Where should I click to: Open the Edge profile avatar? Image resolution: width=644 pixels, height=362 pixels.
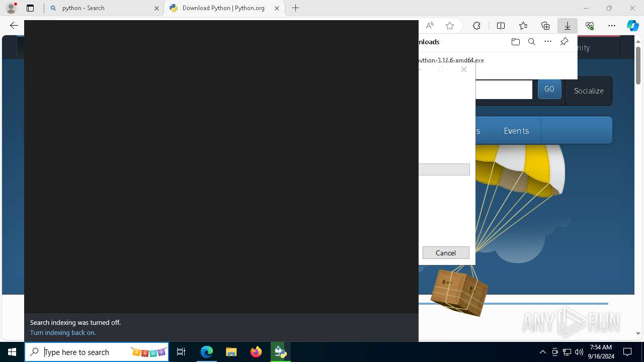(11, 8)
